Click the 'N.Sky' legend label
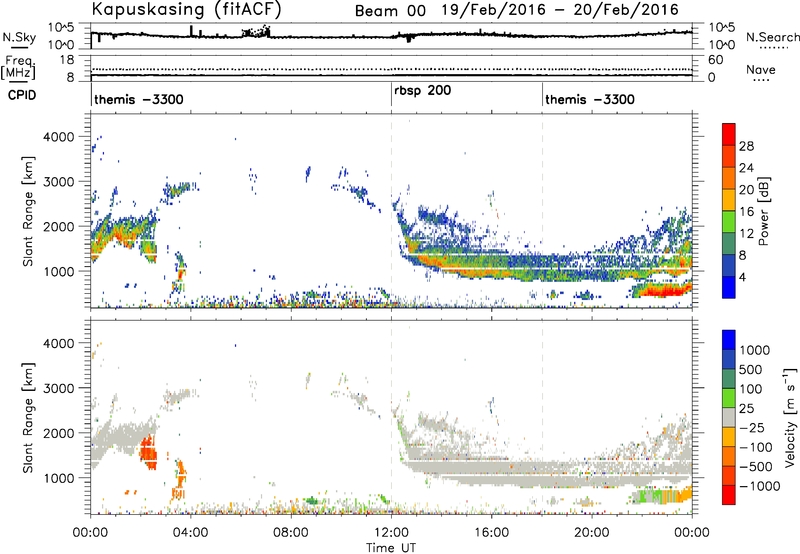 point(19,37)
